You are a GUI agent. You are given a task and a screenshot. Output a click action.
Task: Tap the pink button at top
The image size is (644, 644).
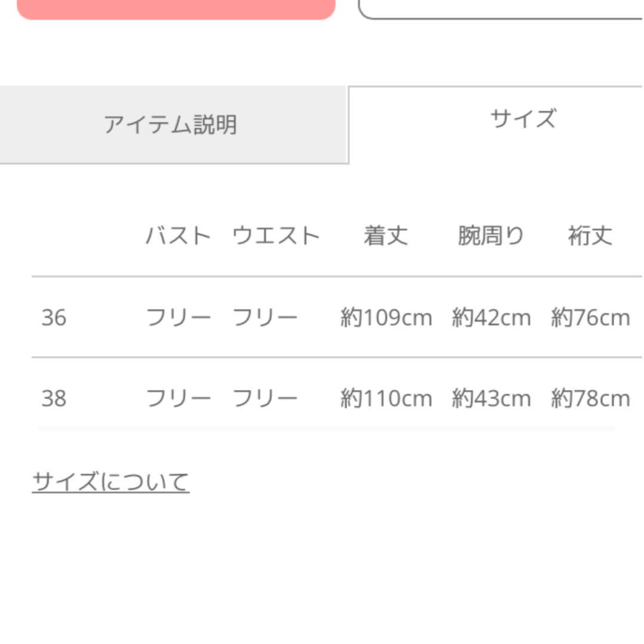pyautogui.click(x=176, y=9)
